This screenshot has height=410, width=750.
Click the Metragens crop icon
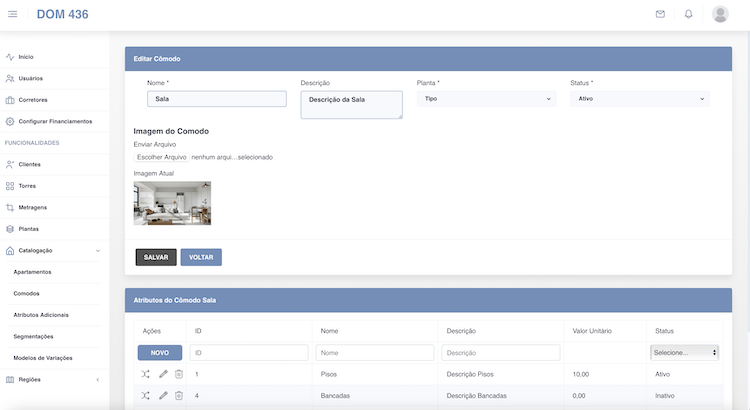pyautogui.click(x=10, y=208)
